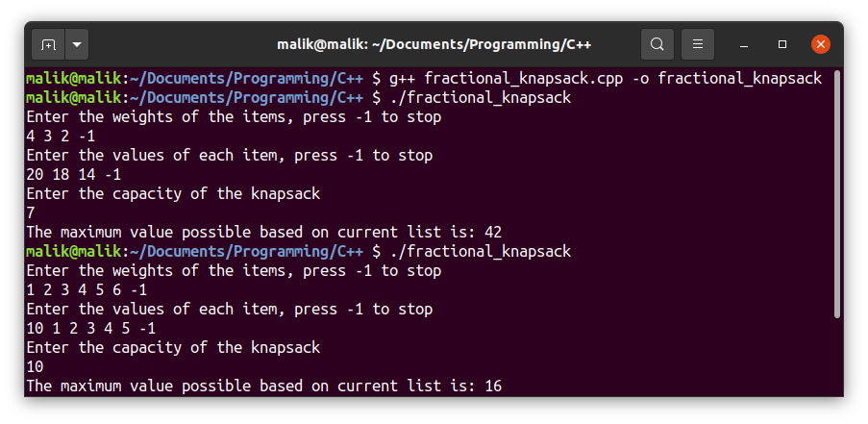Minimize the terminal window
The height and width of the screenshot is (424, 868).
(745, 45)
